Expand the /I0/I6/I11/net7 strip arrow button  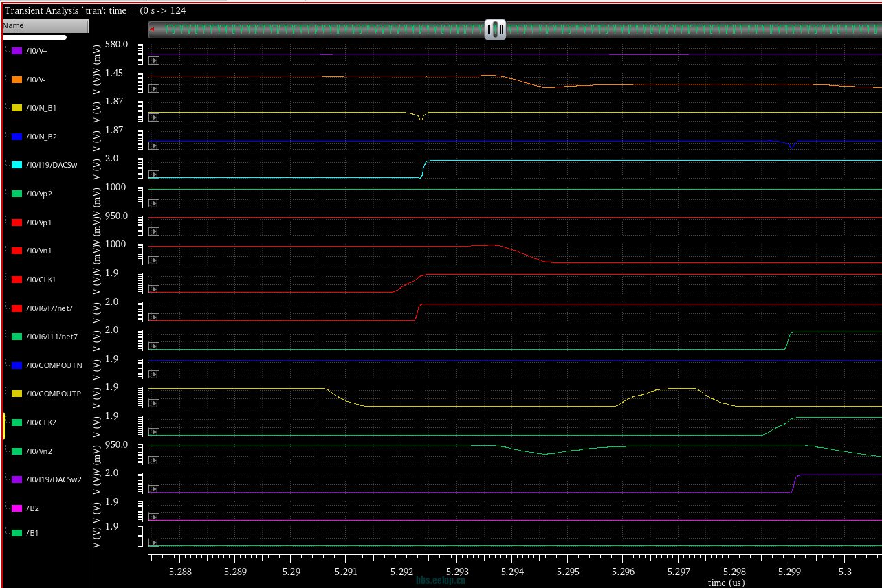click(154, 346)
